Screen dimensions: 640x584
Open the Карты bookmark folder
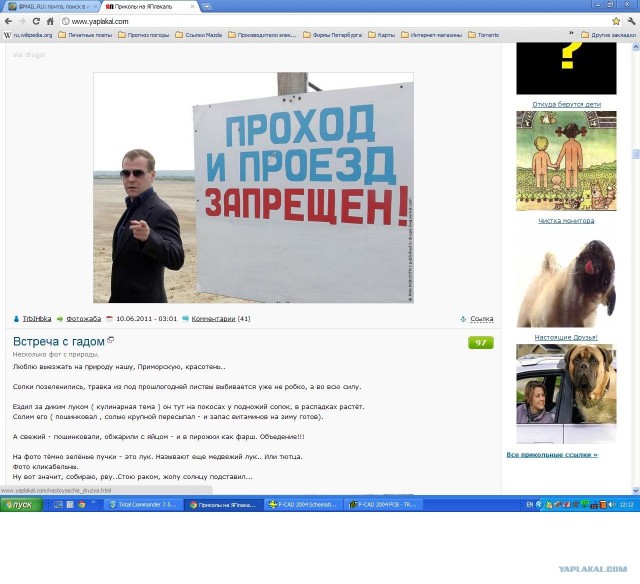click(x=382, y=35)
